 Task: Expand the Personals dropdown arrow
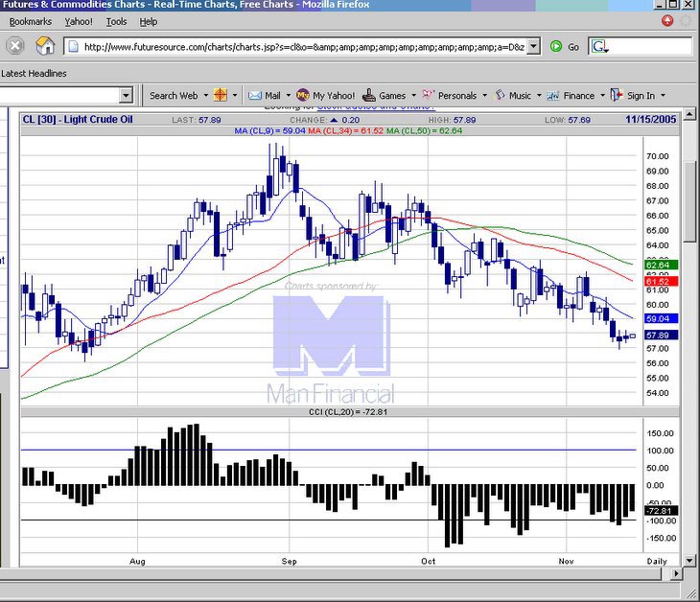click(x=485, y=96)
